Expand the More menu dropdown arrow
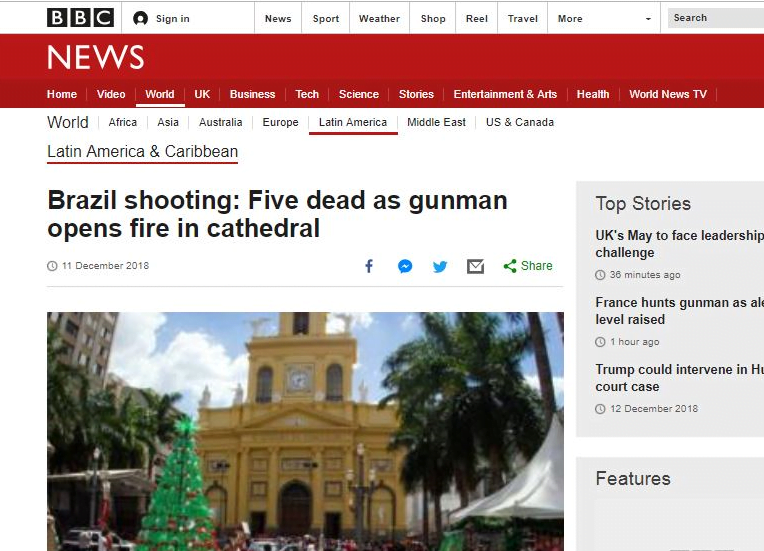The height and width of the screenshot is (551, 764). (648, 19)
